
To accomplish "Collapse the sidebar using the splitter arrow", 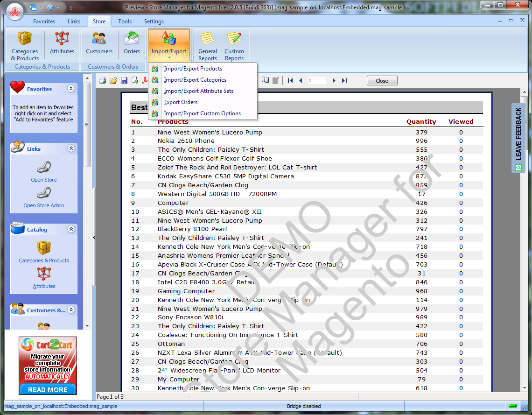I will tap(94, 238).
